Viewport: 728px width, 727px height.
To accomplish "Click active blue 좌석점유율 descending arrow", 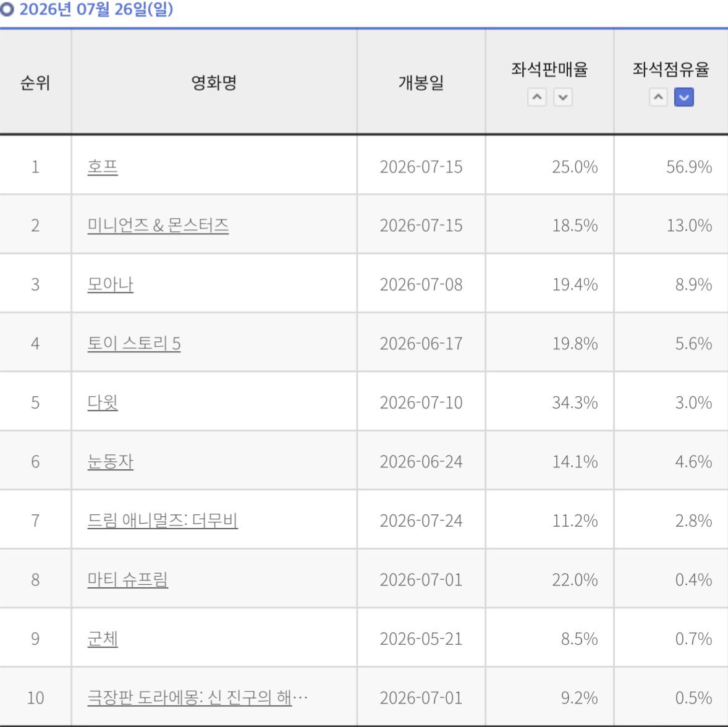I will [x=684, y=97].
